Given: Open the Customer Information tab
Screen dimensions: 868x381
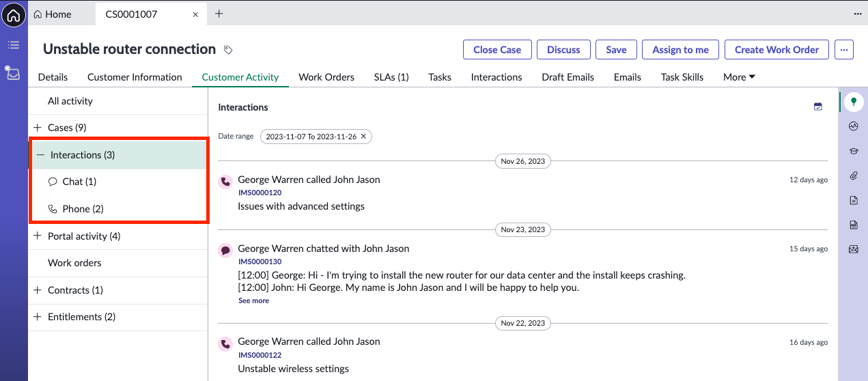Looking at the screenshot, I should pyautogui.click(x=135, y=77).
